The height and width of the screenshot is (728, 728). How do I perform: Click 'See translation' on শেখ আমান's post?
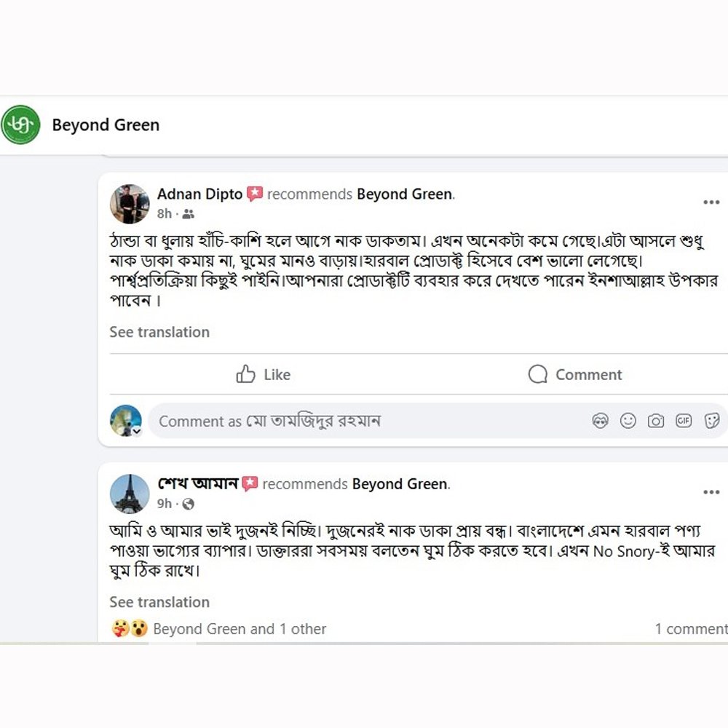point(159,602)
